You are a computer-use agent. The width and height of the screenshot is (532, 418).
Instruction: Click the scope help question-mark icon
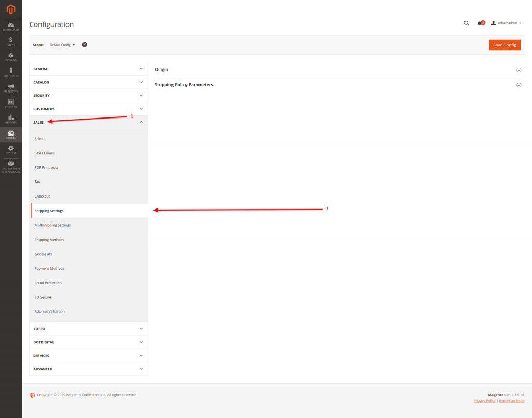(85, 45)
